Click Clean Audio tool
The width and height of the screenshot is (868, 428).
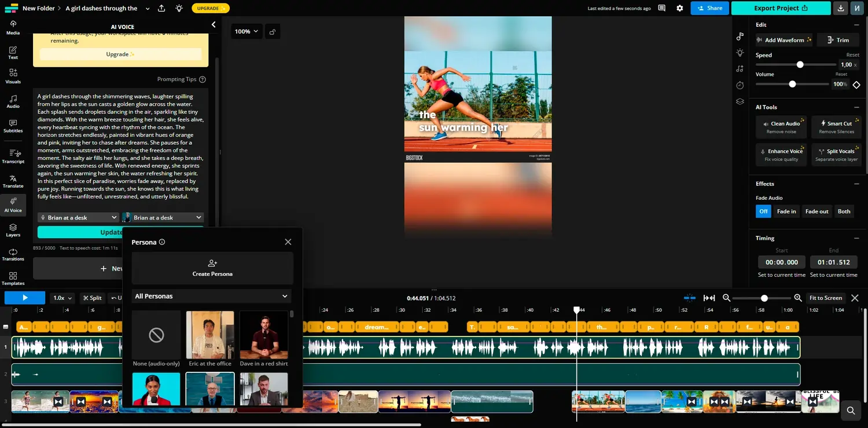click(781, 127)
